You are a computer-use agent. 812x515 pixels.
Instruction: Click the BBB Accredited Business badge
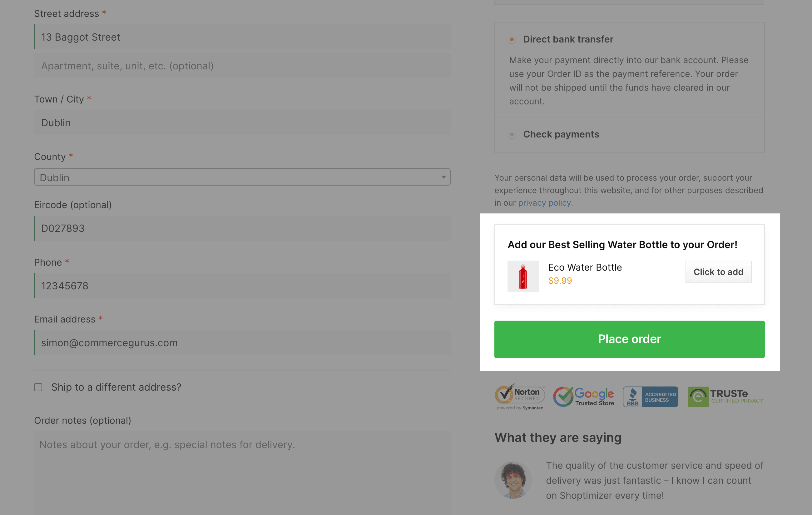651,397
